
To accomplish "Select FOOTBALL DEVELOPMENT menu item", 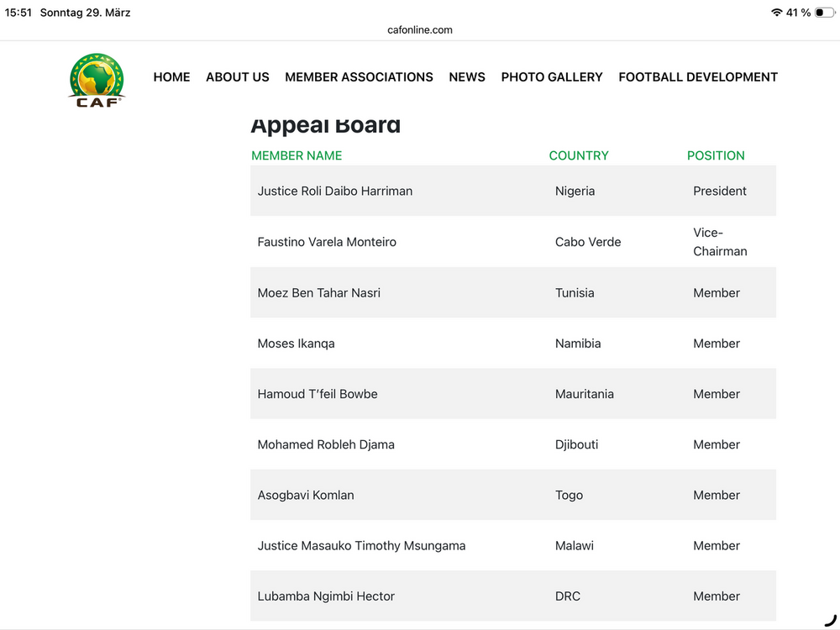I will (698, 77).
